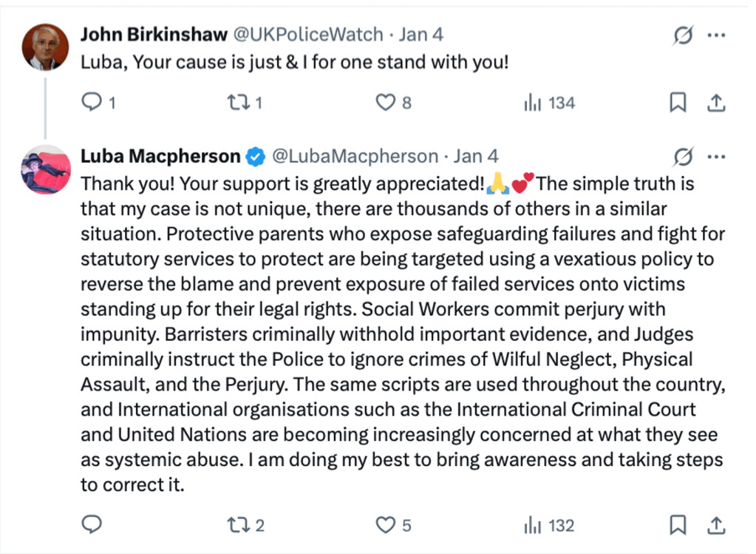The width and height of the screenshot is (756, 554).
Task: Like John Birkinshaw's tweet
Action: 386,103
